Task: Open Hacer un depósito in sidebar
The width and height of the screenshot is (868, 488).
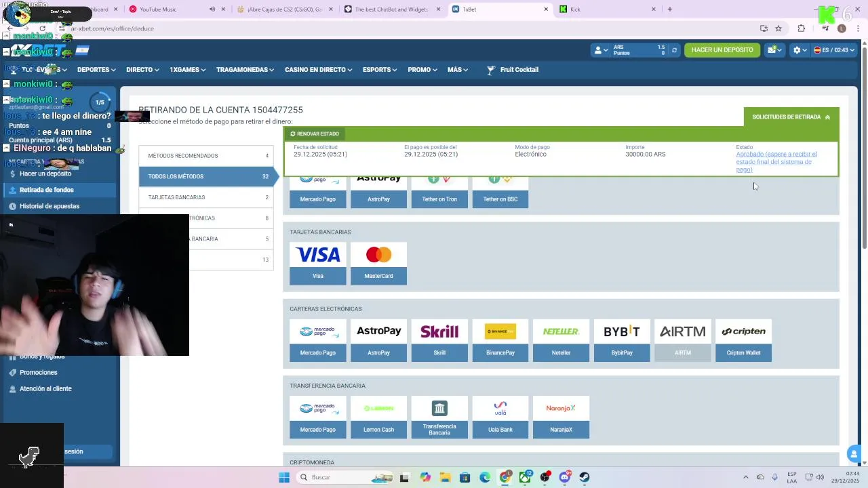Action: [45, 174]
